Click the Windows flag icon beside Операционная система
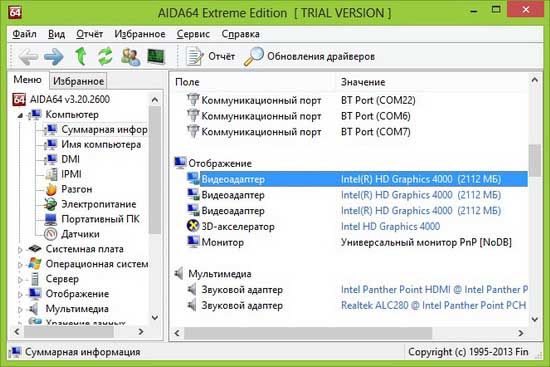 [35, 263]
